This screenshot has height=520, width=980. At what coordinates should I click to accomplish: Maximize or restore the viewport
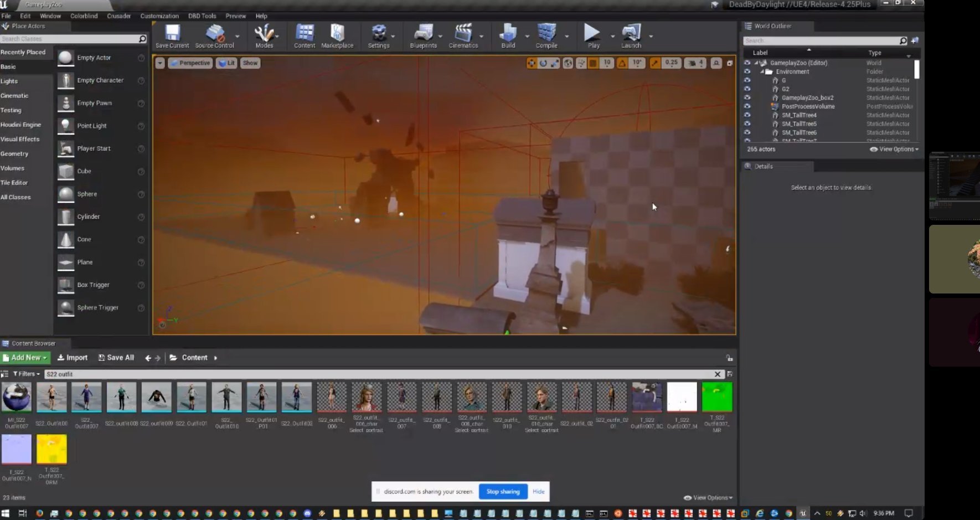(730, 63)
